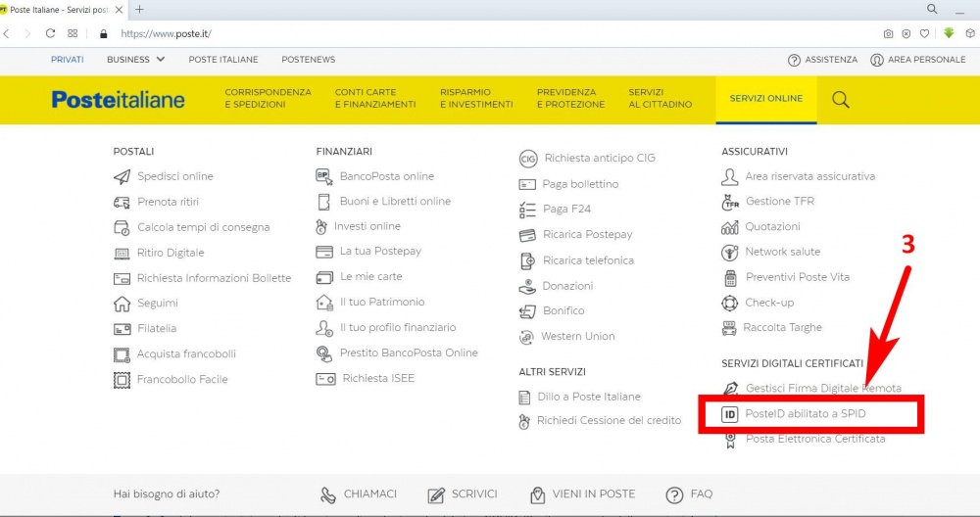The width and height of the screenshot is (980, 517).
Task: Open the Postenews top menu
Action: 308,60
